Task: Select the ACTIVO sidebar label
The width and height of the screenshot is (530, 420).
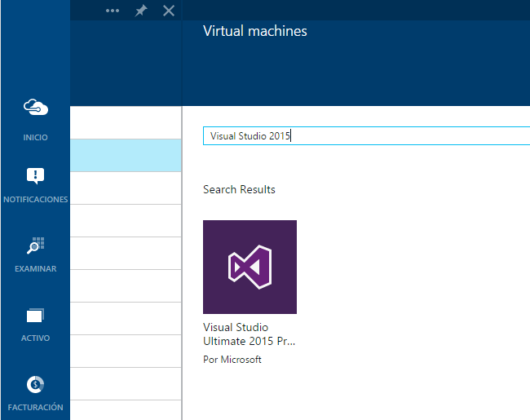Action: click(x=35, y=338)
